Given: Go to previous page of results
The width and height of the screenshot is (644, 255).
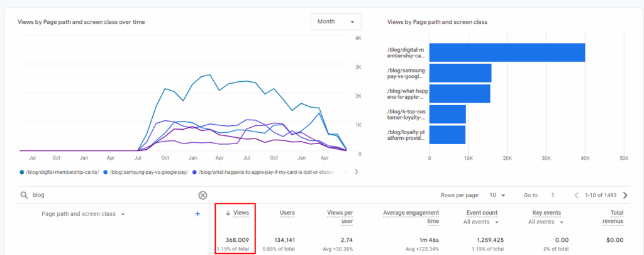Looking at the screenshot, I should pyautogui.click(x=577, y=195).
